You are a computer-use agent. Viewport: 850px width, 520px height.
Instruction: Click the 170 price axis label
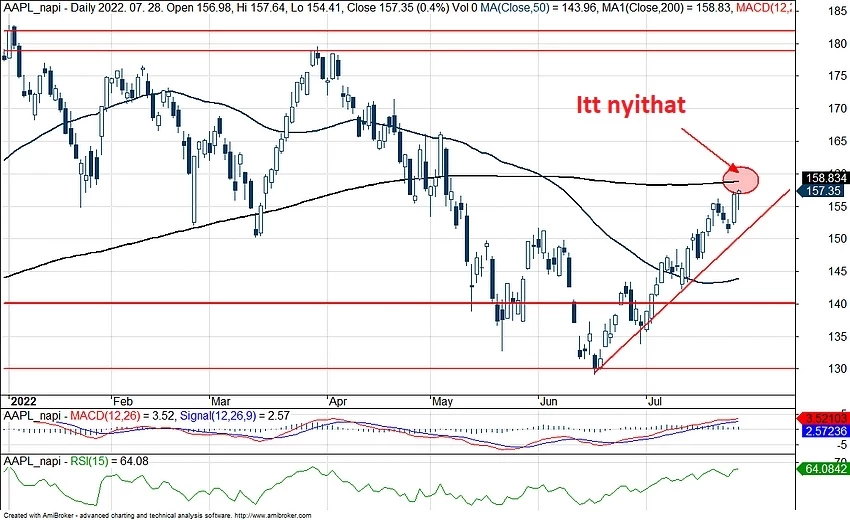(x=838, y=109)
